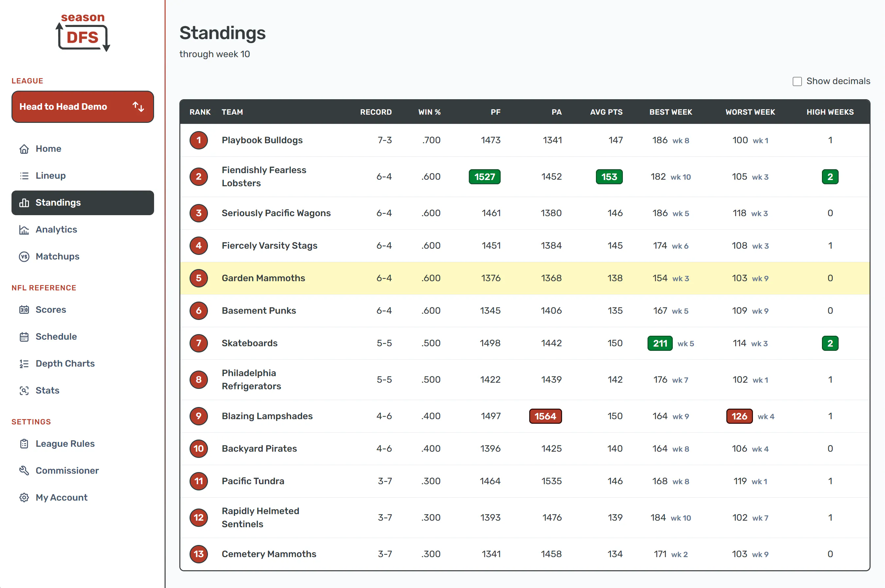The image size is (885, 588).
Task: Open Garden Mammoths team row
Action: click(x=525, y=278)
